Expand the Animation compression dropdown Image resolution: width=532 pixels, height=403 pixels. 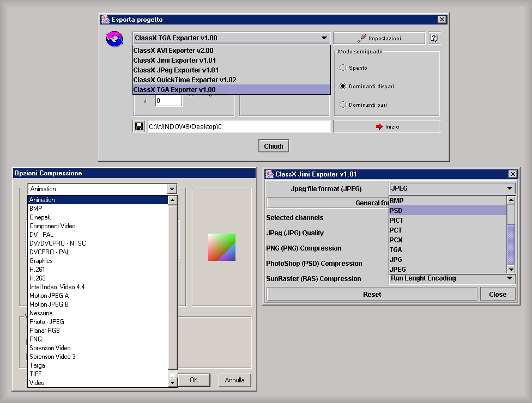click(172, 189)
